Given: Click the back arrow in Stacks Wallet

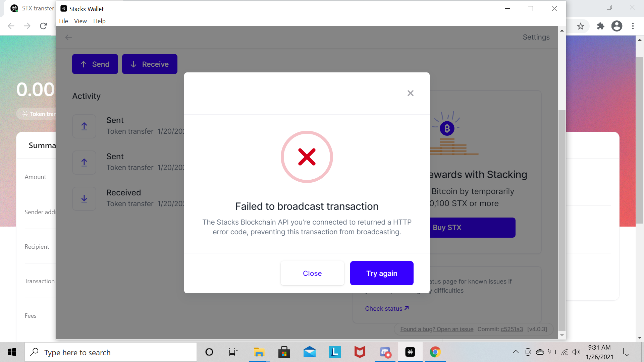Looking at the screenshot, I should click(x=68, y=37).
